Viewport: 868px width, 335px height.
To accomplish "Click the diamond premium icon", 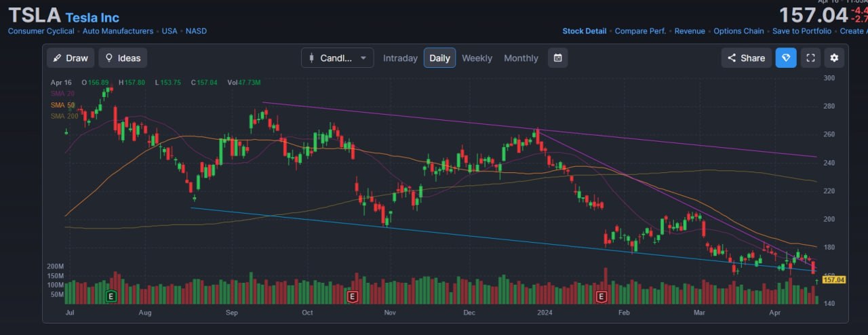I will (x=786, y=58).
